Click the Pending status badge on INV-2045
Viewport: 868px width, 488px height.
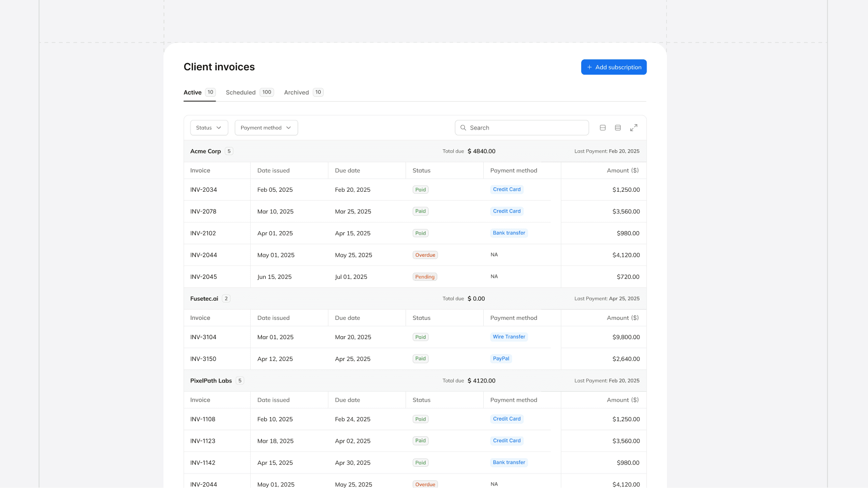(x=425, y=277)
